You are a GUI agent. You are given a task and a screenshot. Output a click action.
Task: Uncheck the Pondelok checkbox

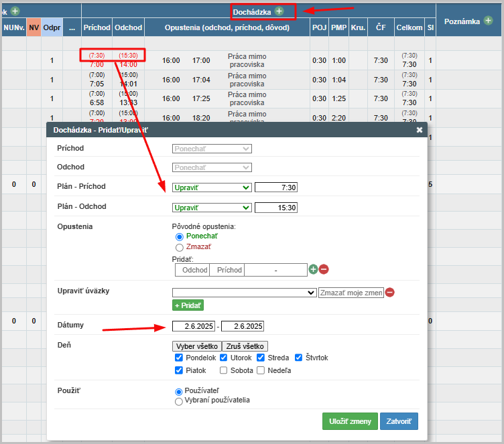[179, 358]
